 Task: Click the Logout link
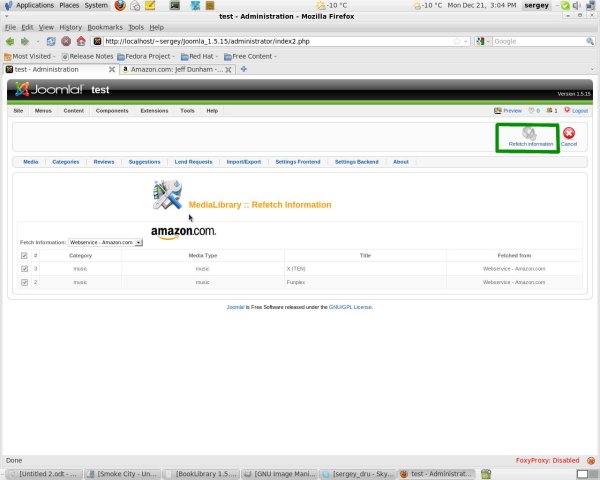tap(580, 111)
